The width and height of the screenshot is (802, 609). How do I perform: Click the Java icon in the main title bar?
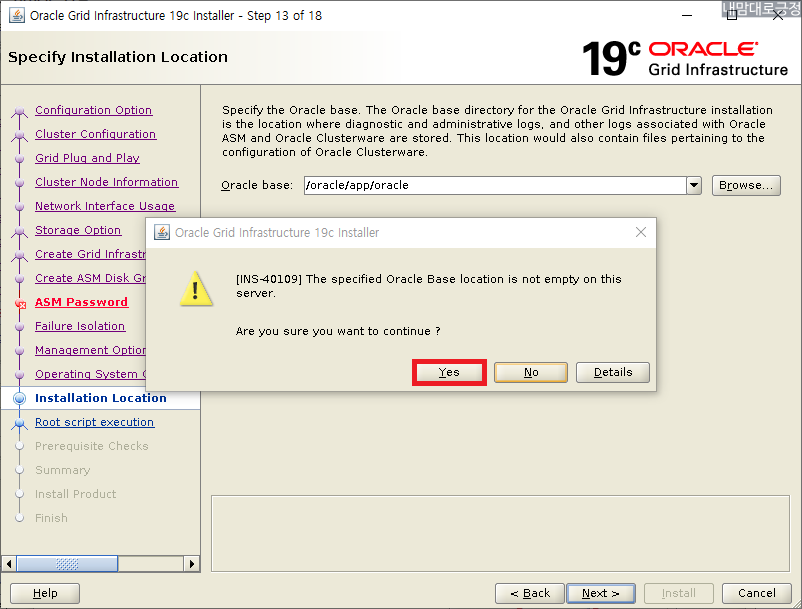tap(16, 15)
